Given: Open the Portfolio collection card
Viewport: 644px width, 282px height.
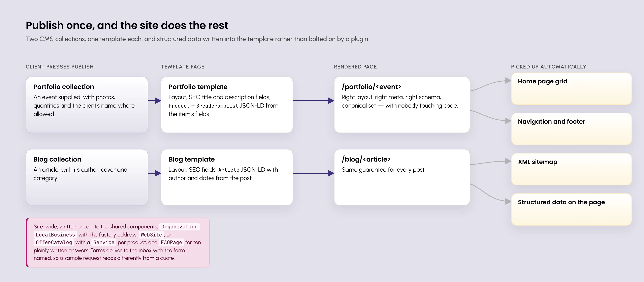Looking at the screenshot, I should click(x=87, y=105).
